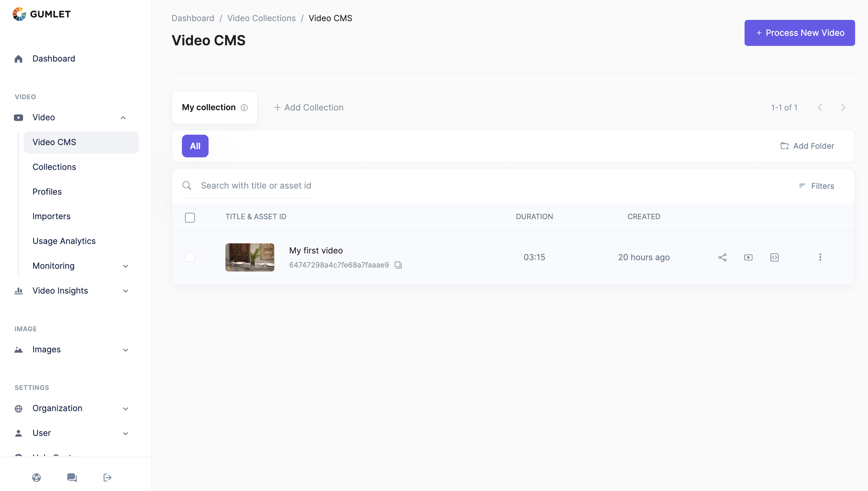Click the play video icon in row
This screenshot has width=868, height=491.
748,257
